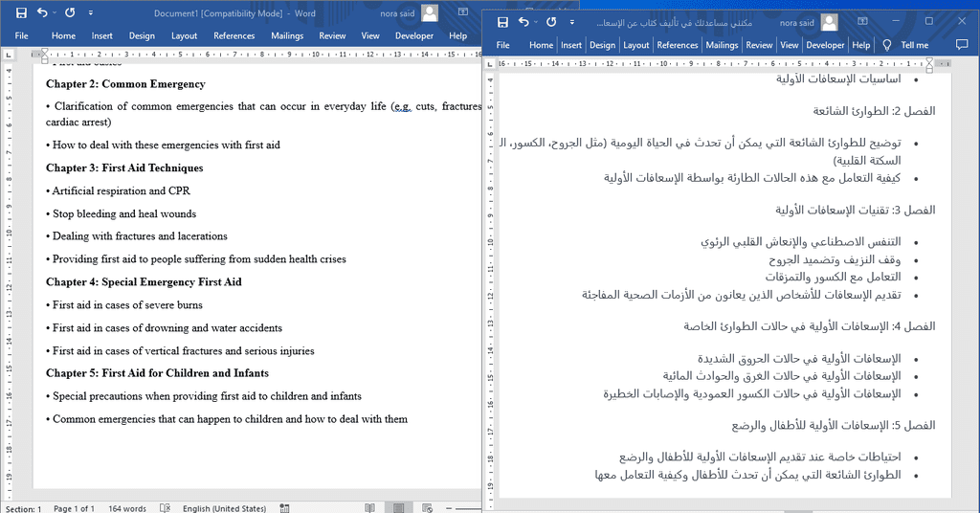Click account picture in Arabic document window
This screenshot has height=513, width=980.
click(830, 23)
